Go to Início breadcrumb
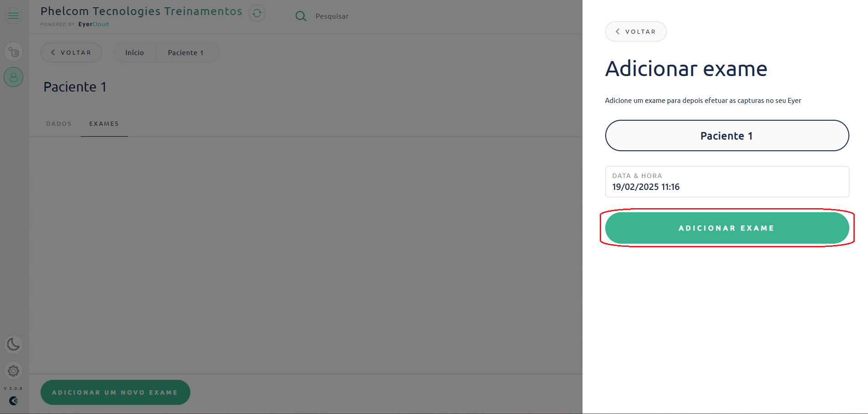This screenshot has height=414, width=868. click(135, 53)
